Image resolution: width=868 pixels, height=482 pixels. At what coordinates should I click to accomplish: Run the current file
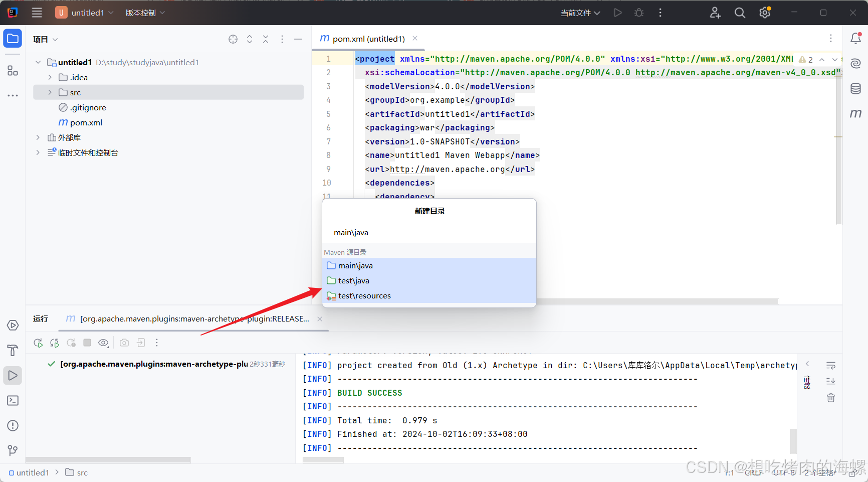618,13
